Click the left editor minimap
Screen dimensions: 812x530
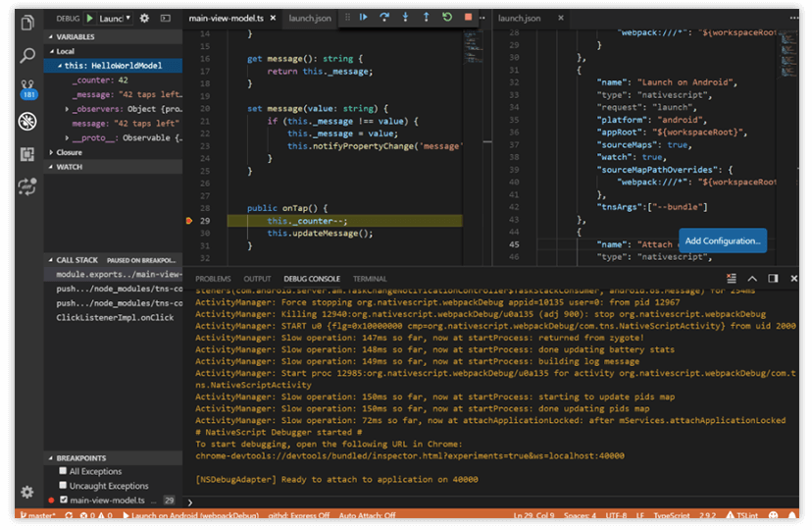coord(474,49)
